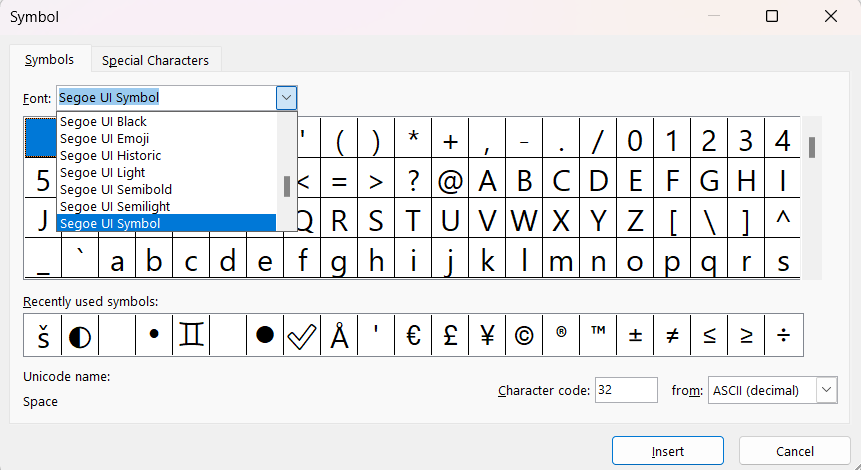Viewport: 861px width, 470px height.
Task: Choose the not-equal ≠ symbol
Action: click(672, 335)
